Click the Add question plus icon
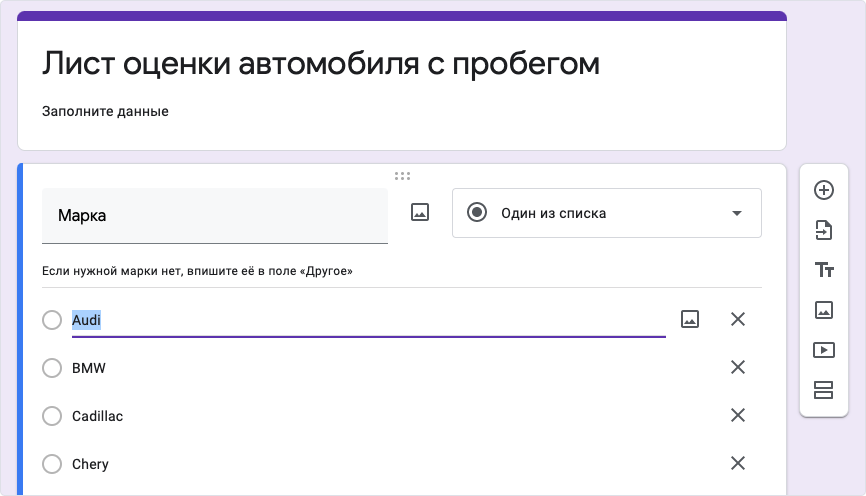Screen dimensions: 866x496 [x=823, y=190]
